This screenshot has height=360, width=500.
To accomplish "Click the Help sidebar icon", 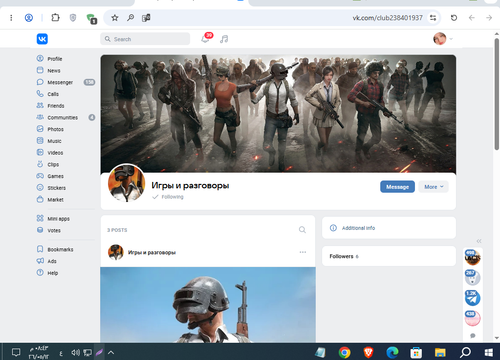I will point(40,273).
